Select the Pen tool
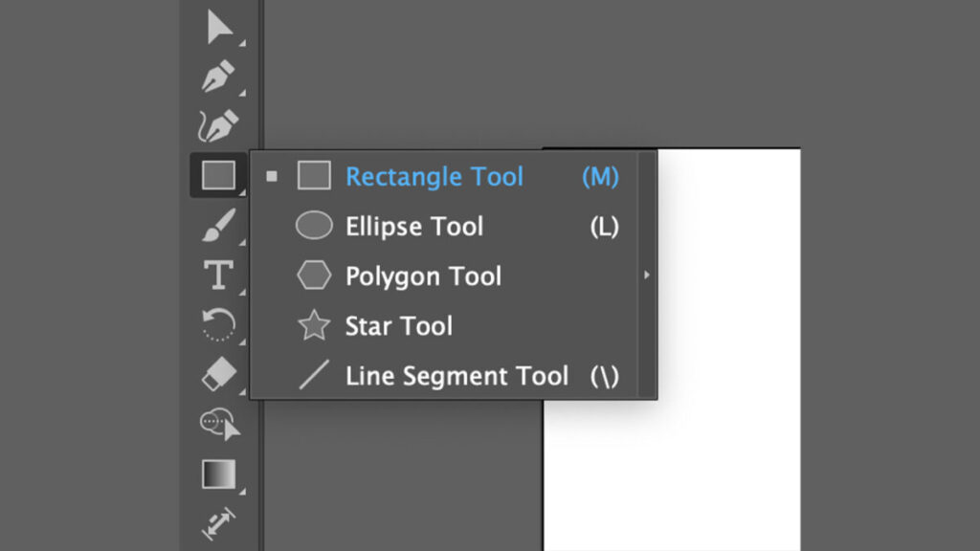Image resolution: width=980 pixels, height=551 pixels. tap(219, 77)
